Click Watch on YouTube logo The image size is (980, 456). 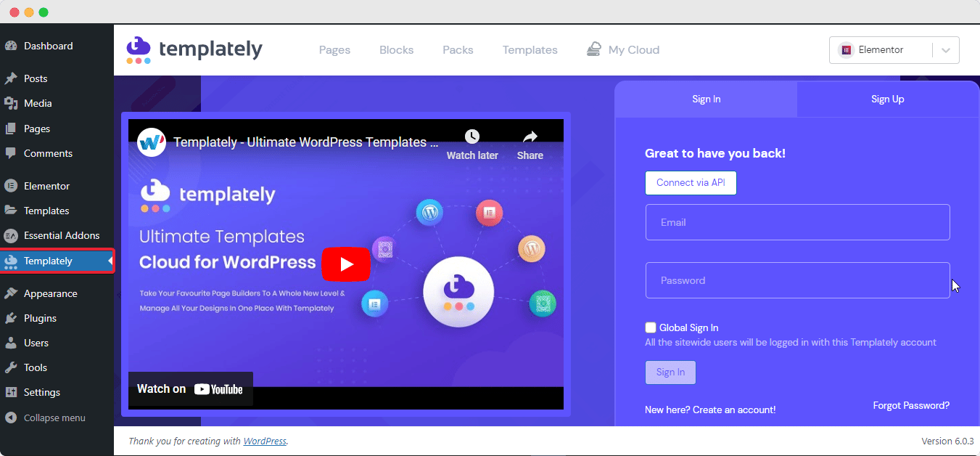click(218, 389)
